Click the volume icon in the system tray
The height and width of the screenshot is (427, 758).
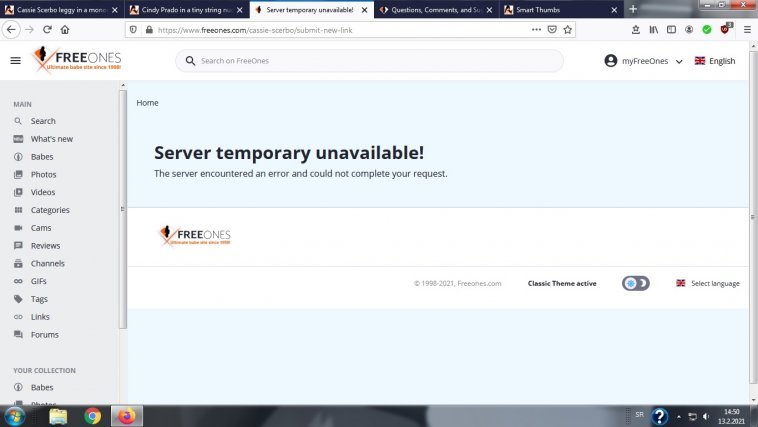707,416
